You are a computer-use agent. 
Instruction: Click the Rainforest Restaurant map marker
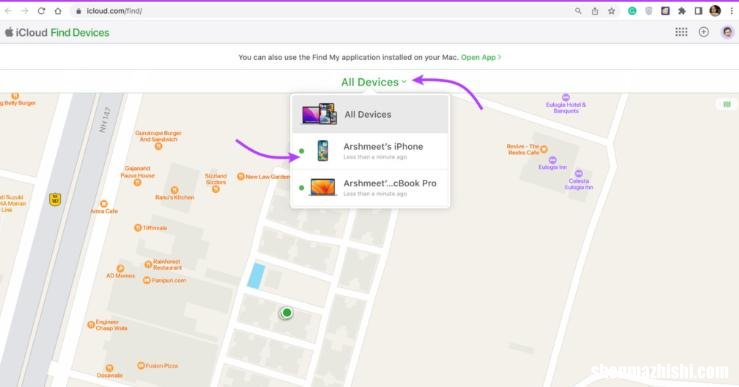click(148, 264)
